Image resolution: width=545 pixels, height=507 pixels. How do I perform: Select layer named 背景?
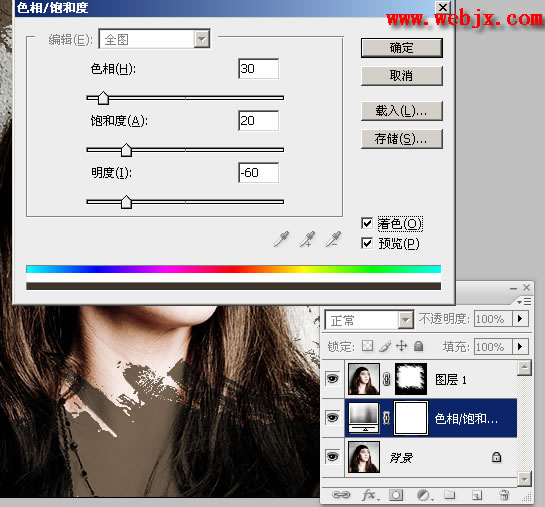tap(401, 458)
